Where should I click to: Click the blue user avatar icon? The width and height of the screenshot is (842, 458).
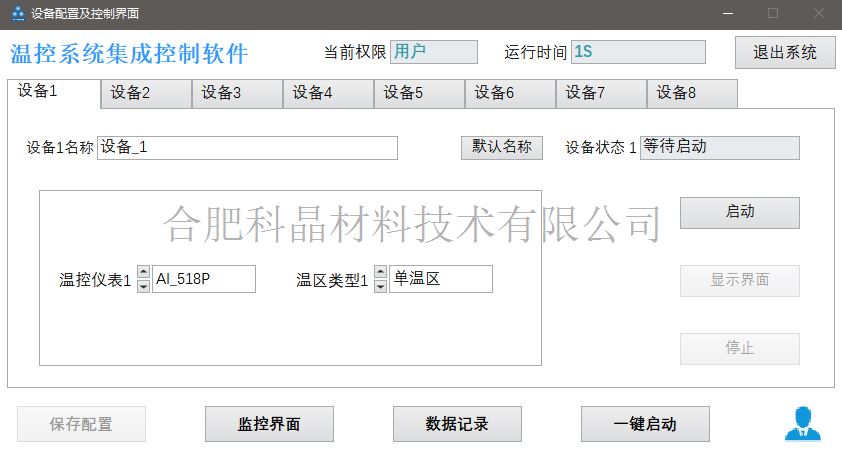(802, 424)
